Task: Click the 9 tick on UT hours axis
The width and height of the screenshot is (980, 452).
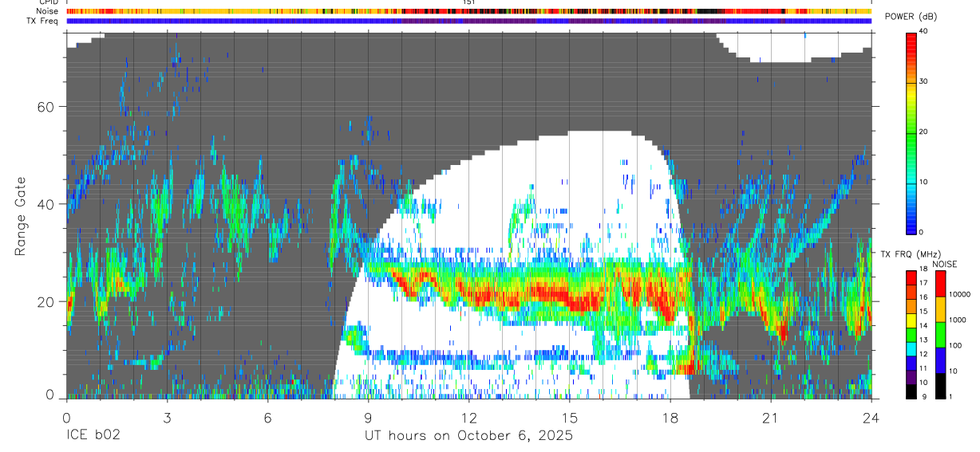Action: coord(368,417)
